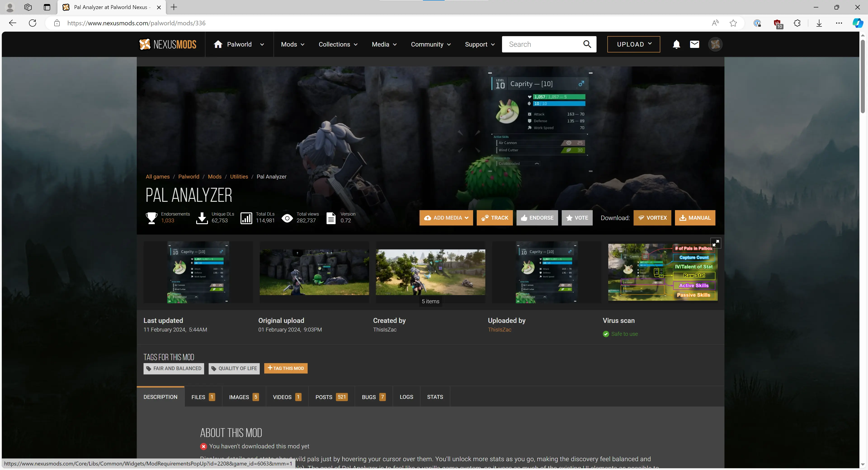This screenshot has width=868, height=470.
Task: Refresh the page
Action: pyautogui.click(x=33, y=23)
